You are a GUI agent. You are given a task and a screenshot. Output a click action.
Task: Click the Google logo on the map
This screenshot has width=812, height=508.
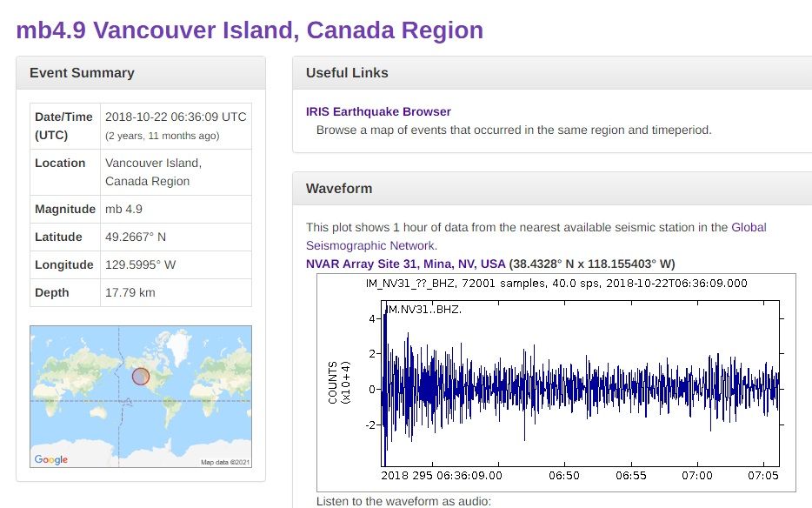point(50,459)
